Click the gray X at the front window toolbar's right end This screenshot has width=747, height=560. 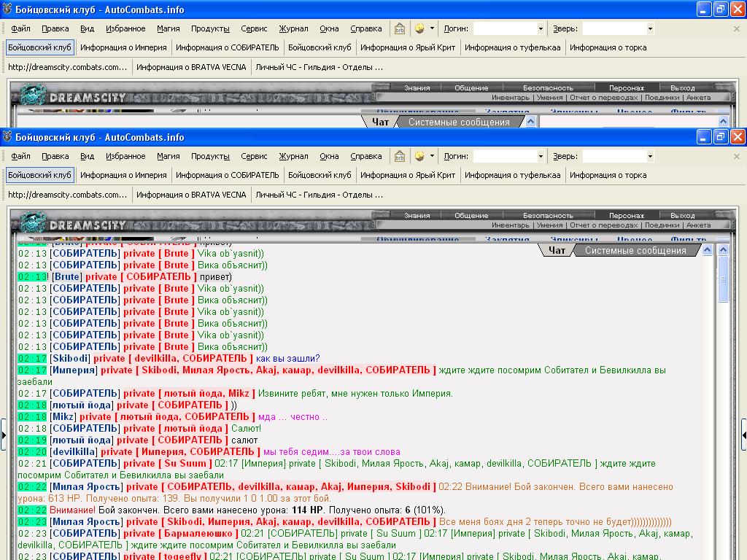(x=737, y=156)
